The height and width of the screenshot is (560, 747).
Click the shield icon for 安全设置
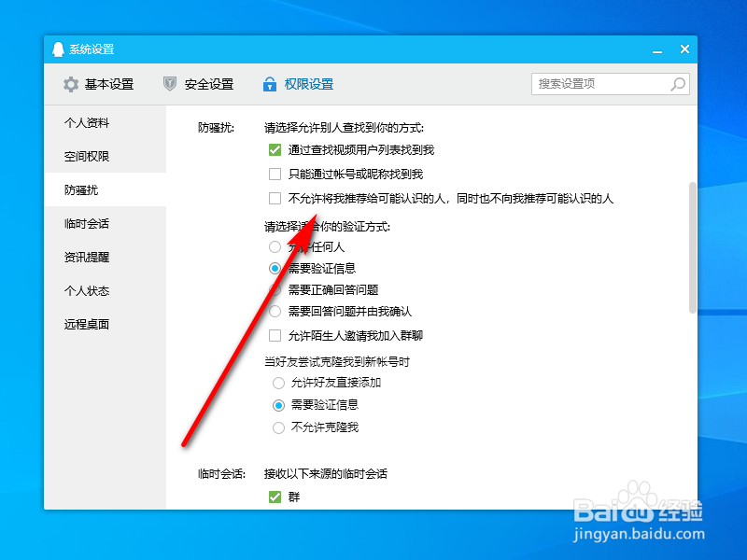[170, 84]
